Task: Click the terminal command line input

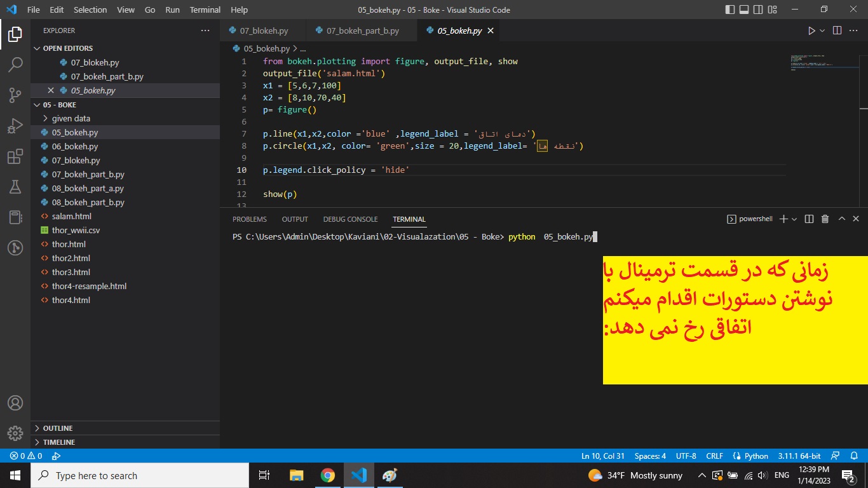Action: coord(551,237)
